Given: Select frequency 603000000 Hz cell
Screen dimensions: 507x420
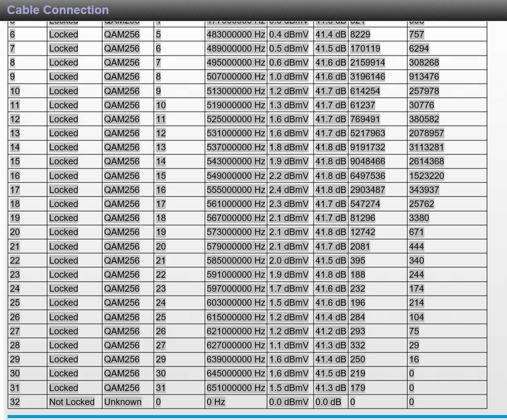Looking at the screenshot, I should click(x=236, y=303).
